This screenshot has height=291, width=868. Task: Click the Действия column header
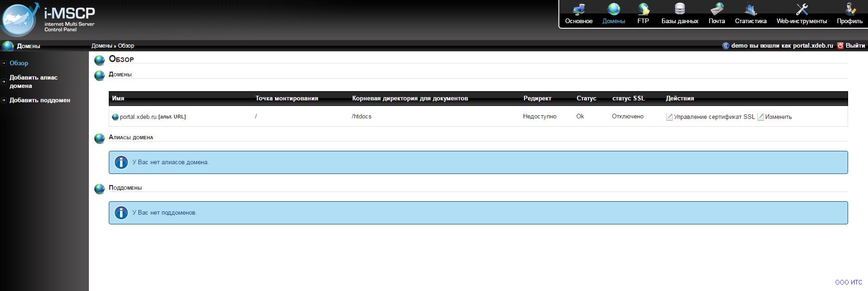[680, 99]
